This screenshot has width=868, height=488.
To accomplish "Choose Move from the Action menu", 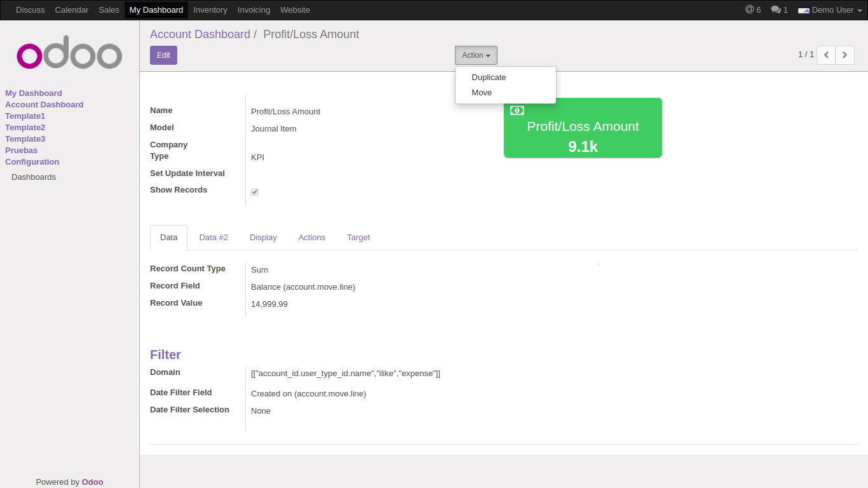I will point(482,93).
